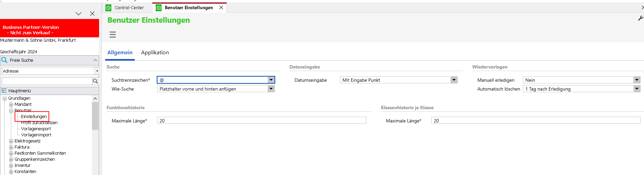Collapse sidebar with the chevron-down icon

(78, 14)
